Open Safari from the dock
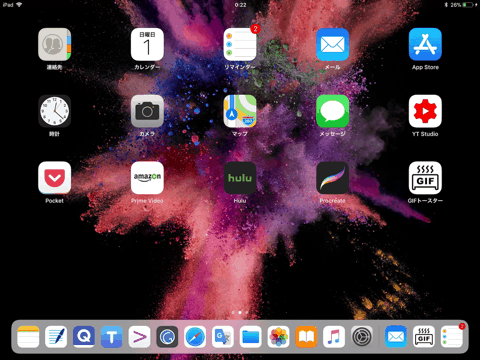The height and width of the screenshot is (360, 480). point(195,337)
